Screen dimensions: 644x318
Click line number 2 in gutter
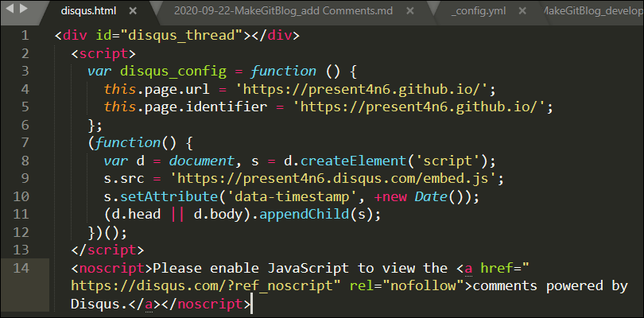(25, 53)
